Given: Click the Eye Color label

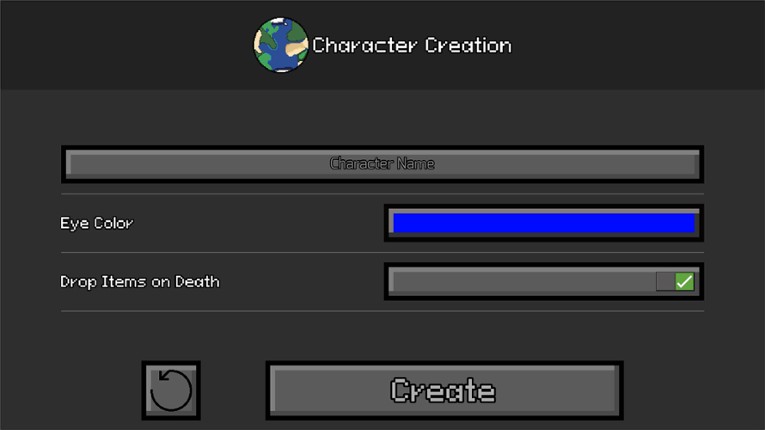Looking at the screenshot, I should pyautogui.click(x=97, y=223).
